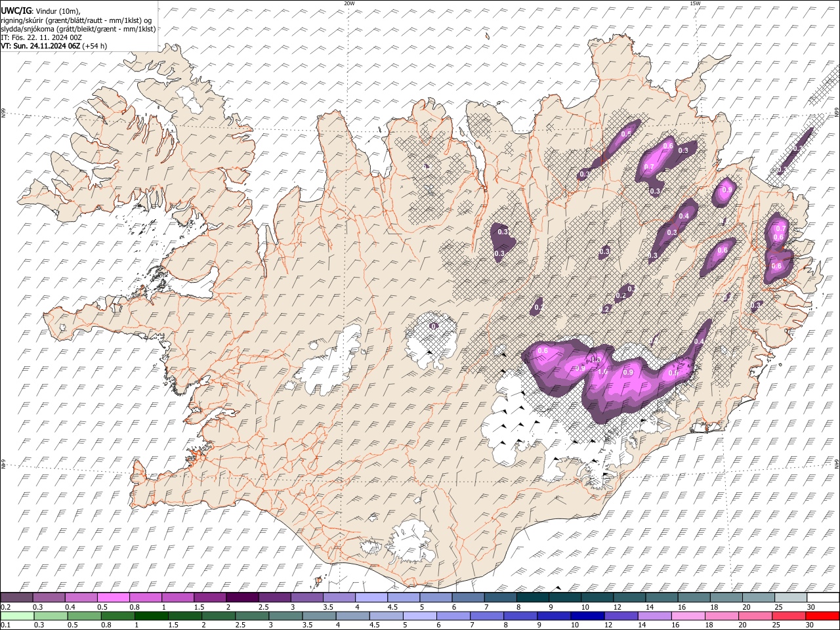Choose the lilac rain swatch starting at 14
Screen dimensions: 840x630
pyautogui.click(x=655, y=616)
